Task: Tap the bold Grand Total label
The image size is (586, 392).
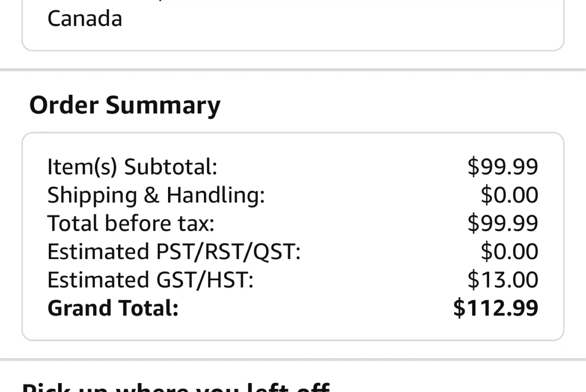Action: [x=113, y=308]
